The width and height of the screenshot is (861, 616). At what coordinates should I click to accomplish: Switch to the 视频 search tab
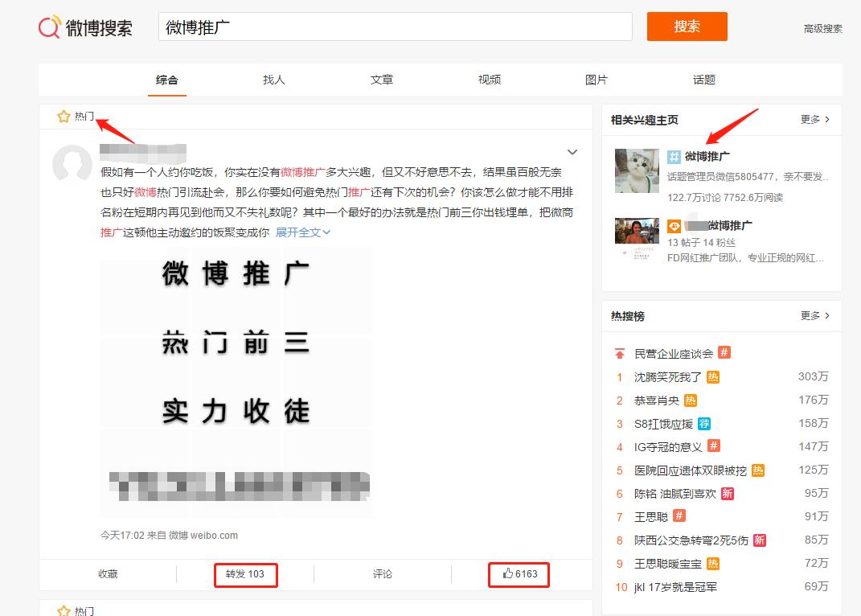point(488,80)
